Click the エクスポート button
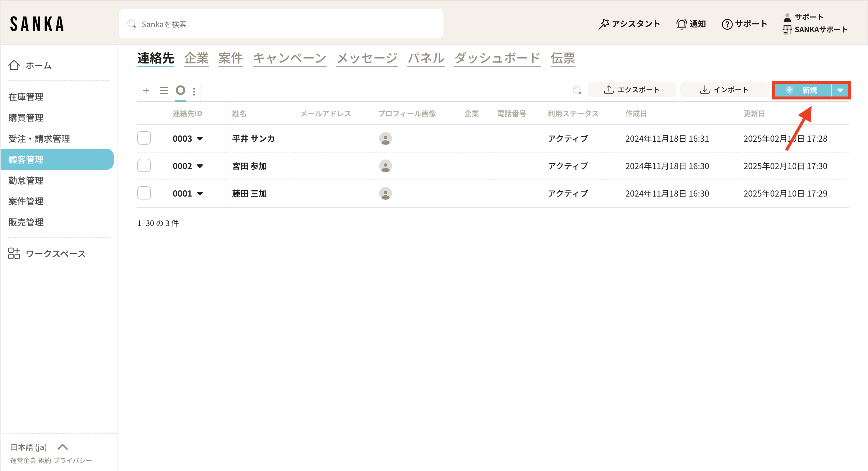 pos(632,90)
